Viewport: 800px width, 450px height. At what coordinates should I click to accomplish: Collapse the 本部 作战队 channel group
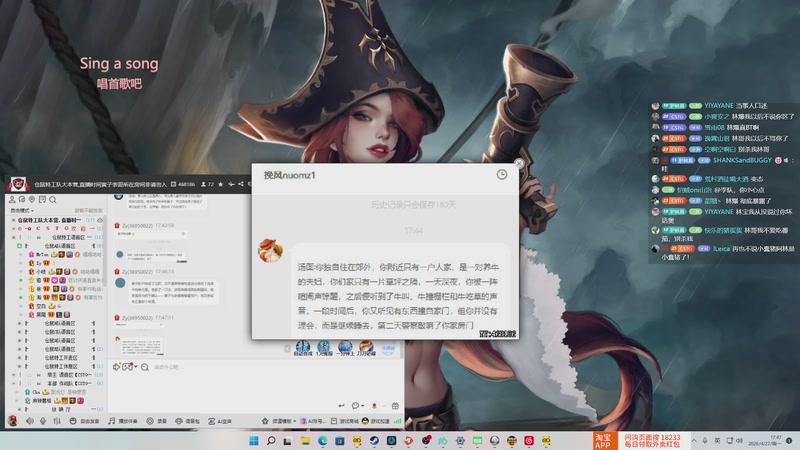[14, 384]
